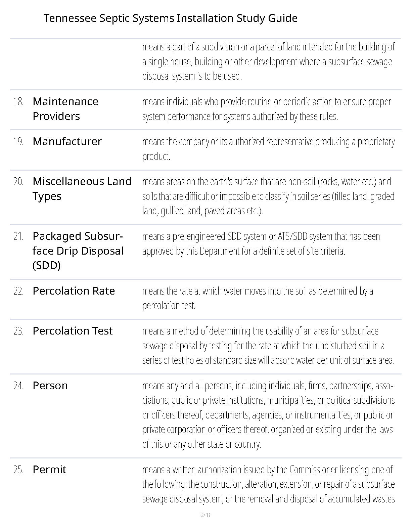This screenshot has width=411, height=532.
Task: Click the Permit definition about written authorization
Action: pyautogui.click(x=268, y=484)
